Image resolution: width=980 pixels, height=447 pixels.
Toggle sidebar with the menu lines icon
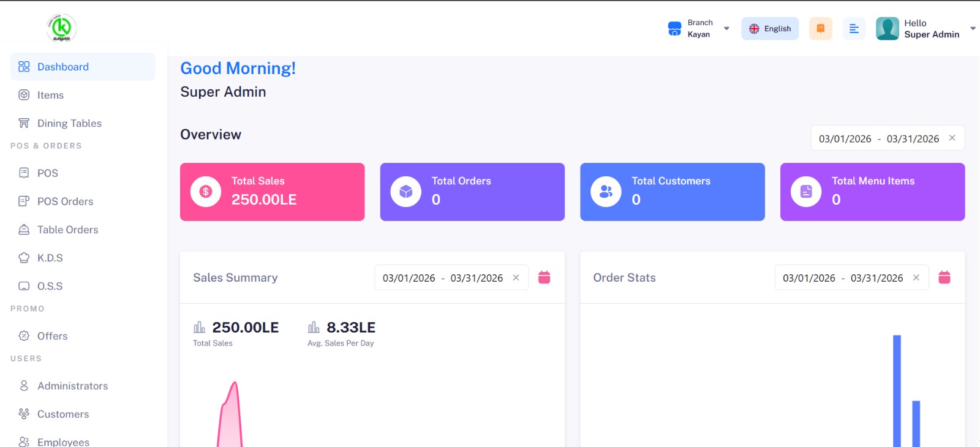click(854, 29)
